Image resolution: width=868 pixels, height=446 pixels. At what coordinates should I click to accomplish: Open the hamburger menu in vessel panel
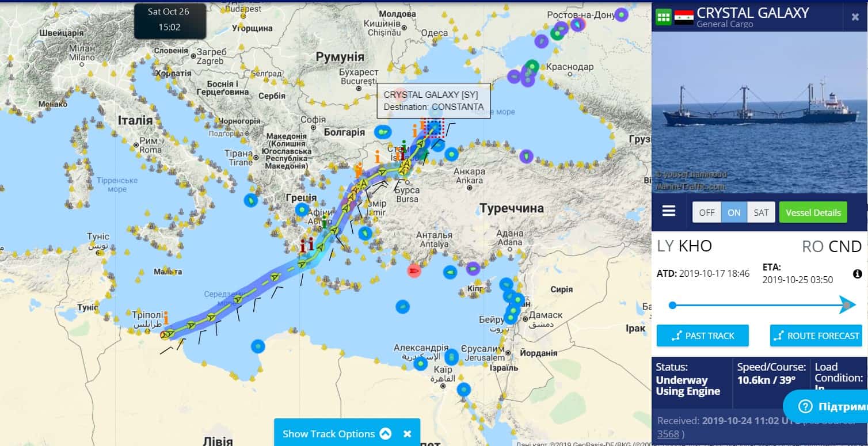[x=668, y=212]
